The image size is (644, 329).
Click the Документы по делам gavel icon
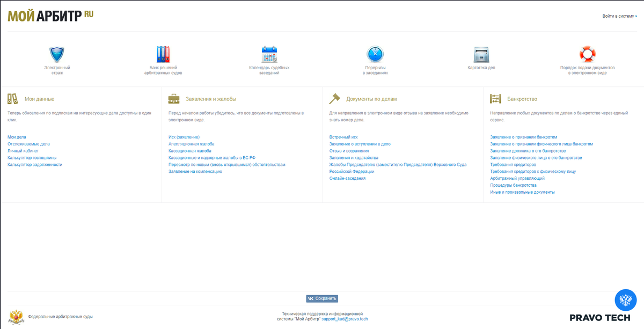[x=335, y=99]
